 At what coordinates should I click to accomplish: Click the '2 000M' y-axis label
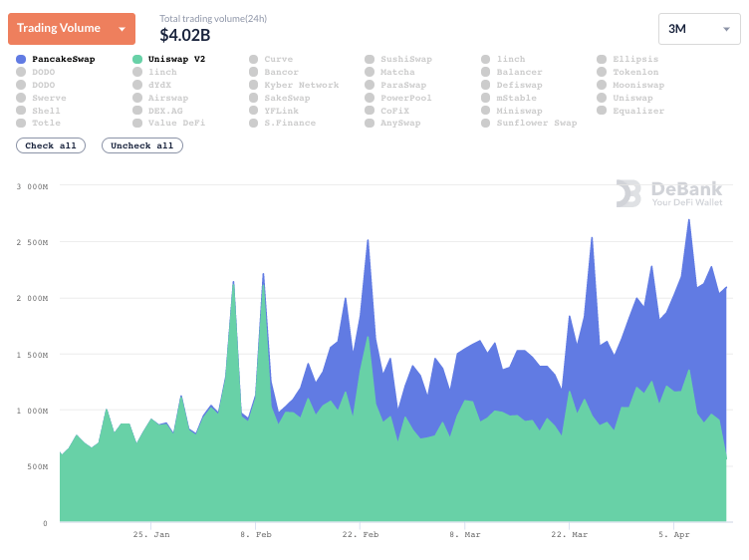click(33, 299)
